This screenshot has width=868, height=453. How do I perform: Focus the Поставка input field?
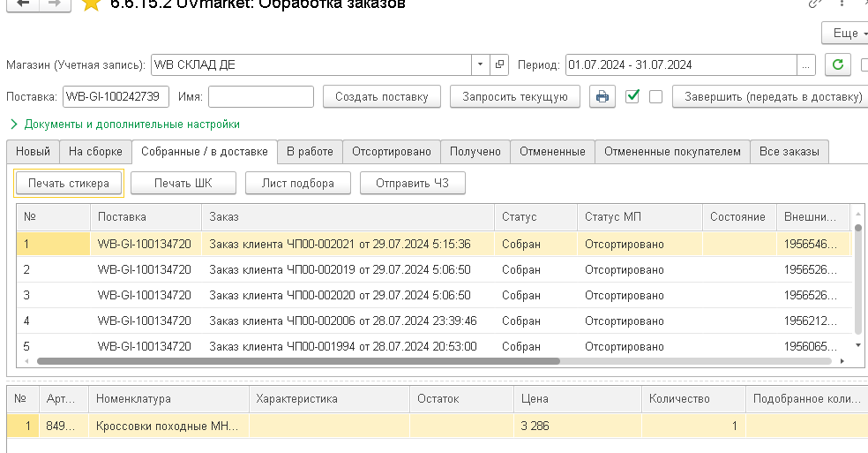(116, 96)
